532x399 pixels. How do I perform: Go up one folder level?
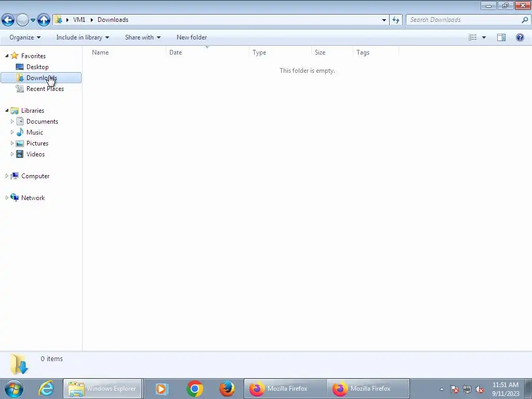44,20
